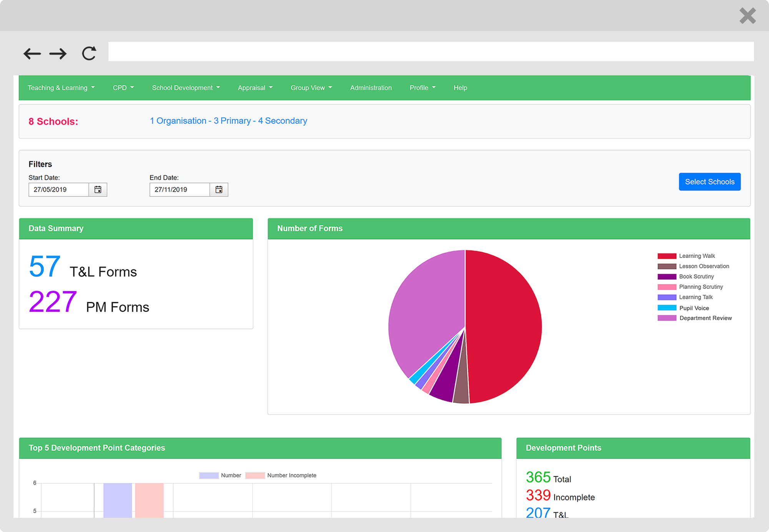Image resolution: width=769 pixels, height=532 pixels.
Task: Click the Filters heading
Action: 40,164
